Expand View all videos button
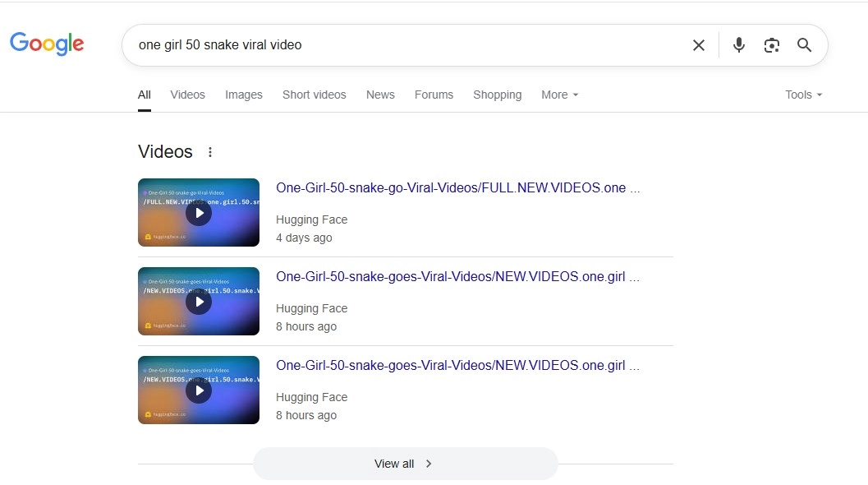868x485 pixels. pyautogui.click(x=405, y=464)
